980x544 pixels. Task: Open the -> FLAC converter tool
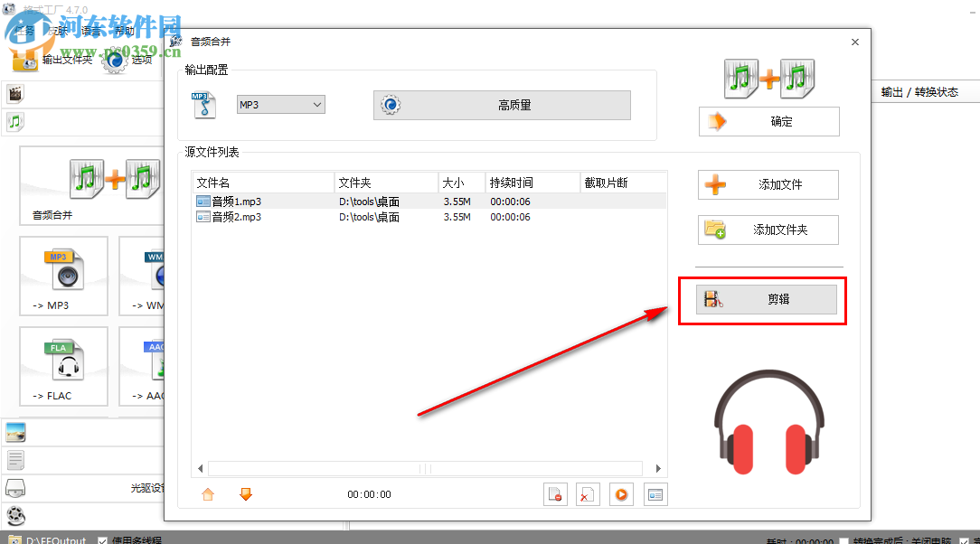click(63, 366)
